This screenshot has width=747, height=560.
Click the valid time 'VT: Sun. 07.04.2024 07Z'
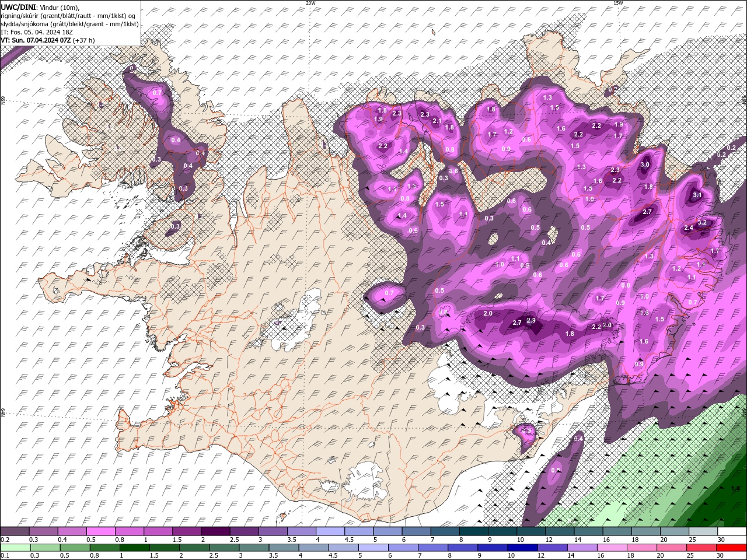coord(36,40)
